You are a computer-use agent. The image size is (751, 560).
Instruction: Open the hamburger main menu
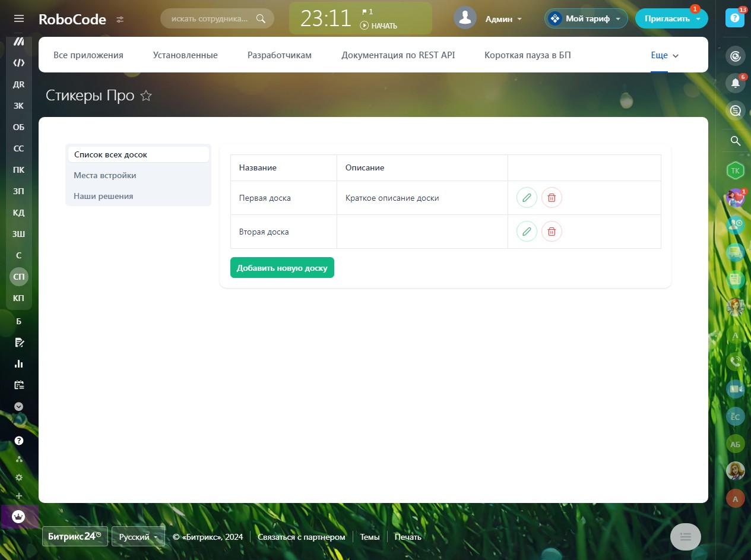point(19,19)
